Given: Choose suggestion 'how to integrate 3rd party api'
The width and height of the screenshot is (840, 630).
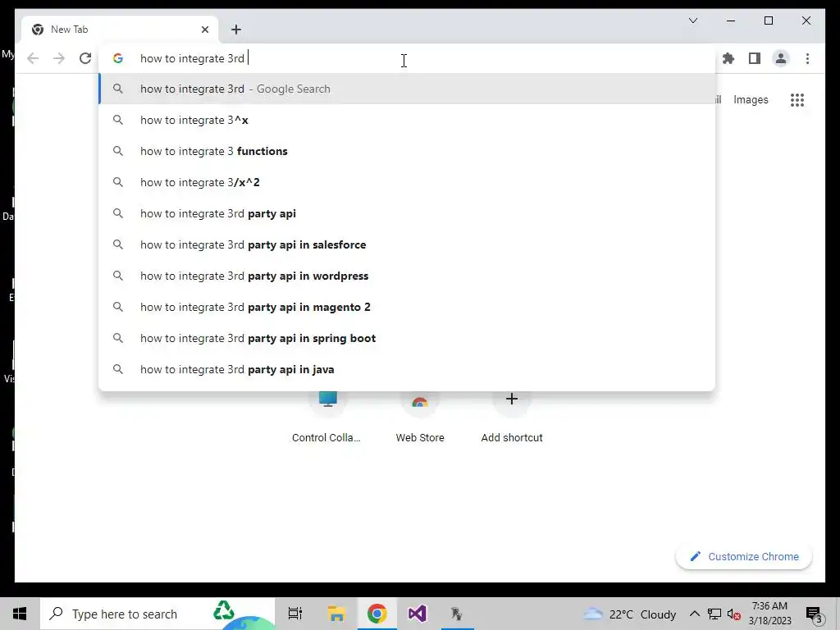Looking at the screenshot, I should (x=407, y=213).
